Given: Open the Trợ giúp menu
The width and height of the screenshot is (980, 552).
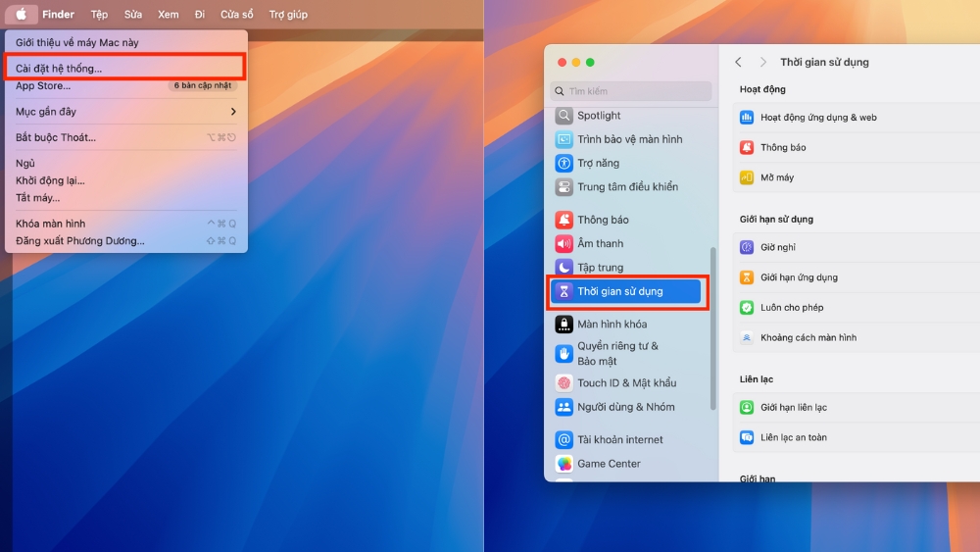Looking at the screenshot, I should [x=288, y=14].
